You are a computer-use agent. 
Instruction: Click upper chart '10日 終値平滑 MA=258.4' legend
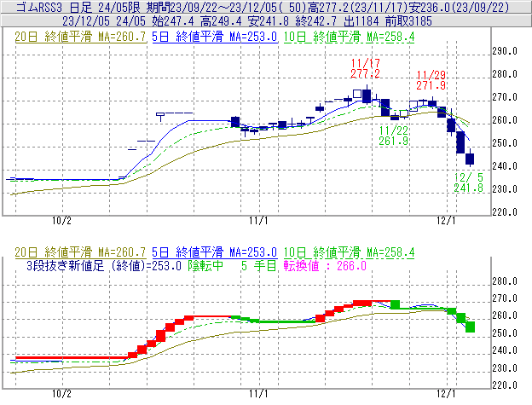pyautogui.click(x=350, y=37)
